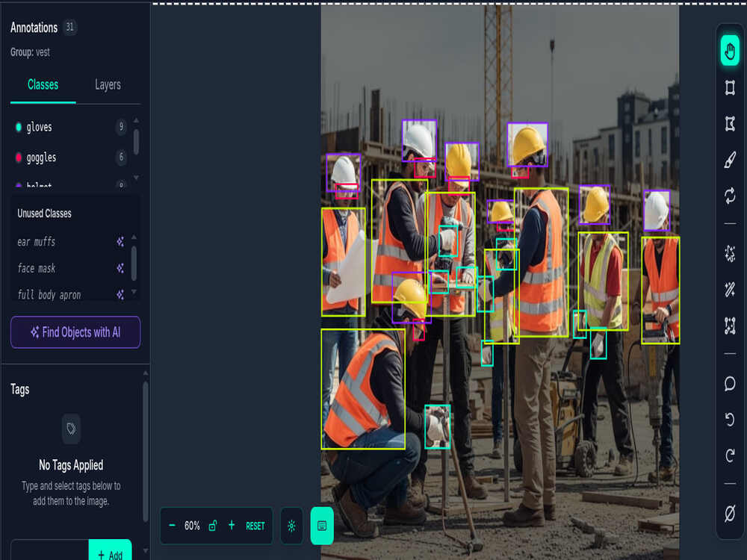Click the gloves count badge 9

click(x=121, y=127)
